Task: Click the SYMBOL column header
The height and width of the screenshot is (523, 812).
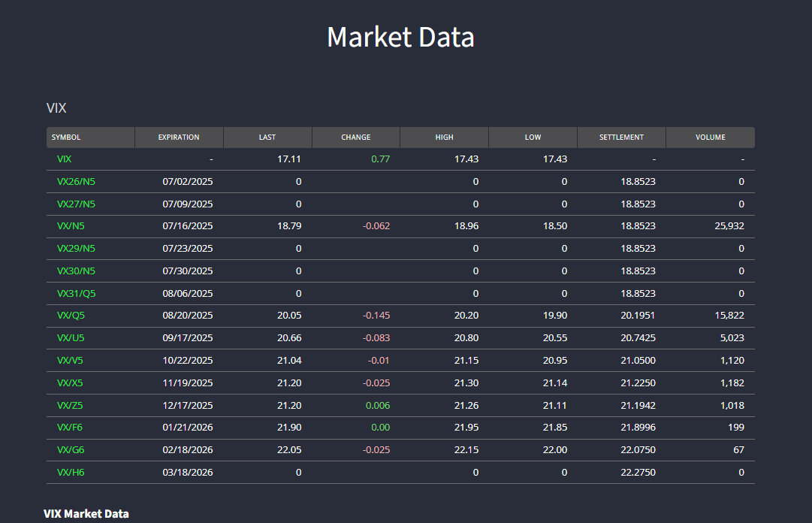Action: (x=91, y=138)
